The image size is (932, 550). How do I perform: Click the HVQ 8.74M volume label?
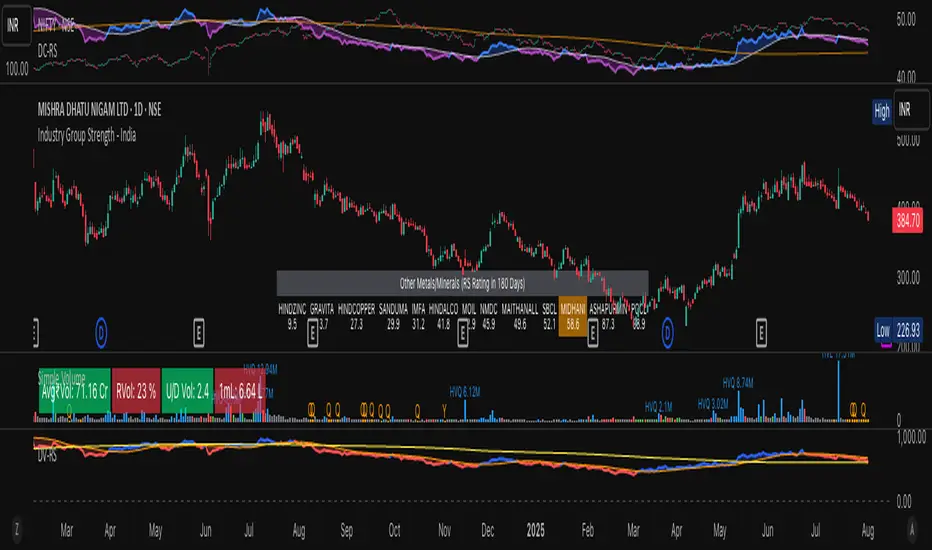[x=738, y=383]
